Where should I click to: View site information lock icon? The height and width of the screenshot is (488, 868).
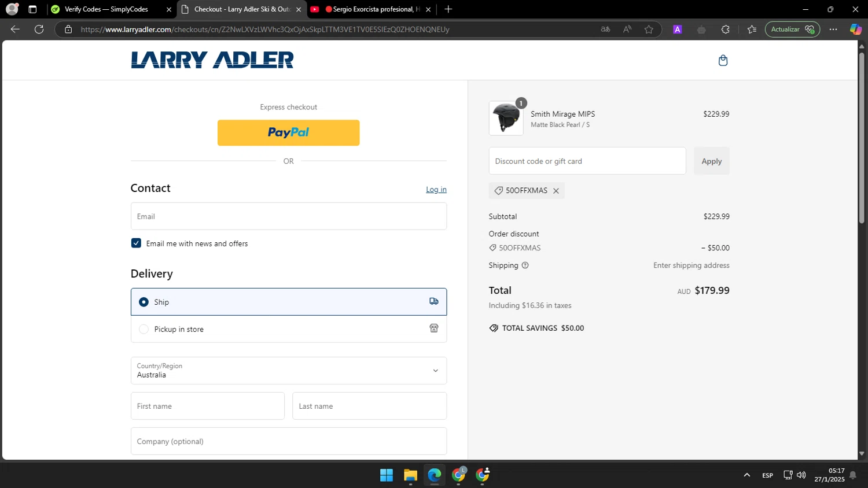[x=68, y=29]
